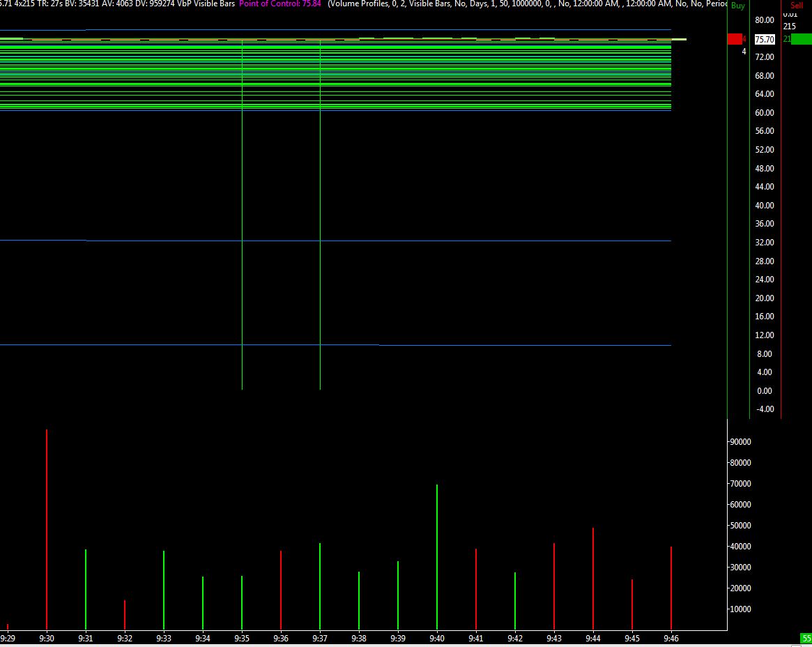
Task: Click the TR: 27s header value
Action: point(49,3)
